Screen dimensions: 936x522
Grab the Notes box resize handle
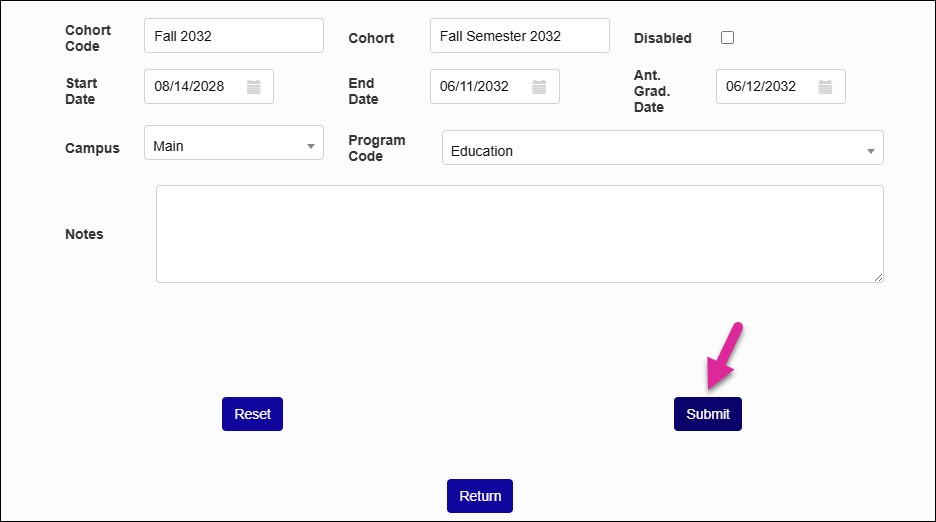pyautogui.click(x=878, y=277)
